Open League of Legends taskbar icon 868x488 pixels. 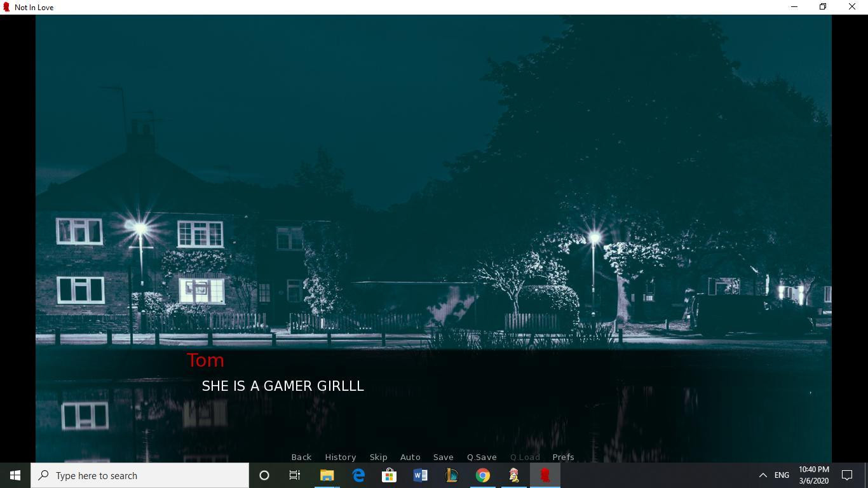(x=451, y=475)
